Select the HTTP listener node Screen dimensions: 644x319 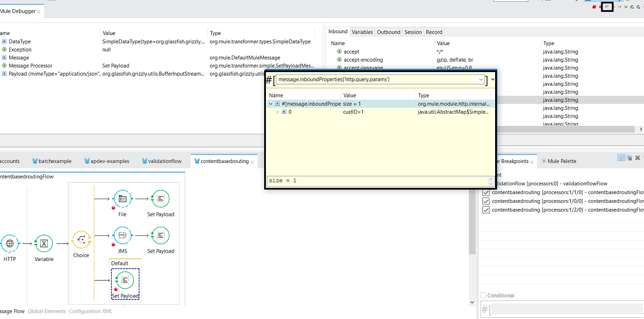[10, 244]
